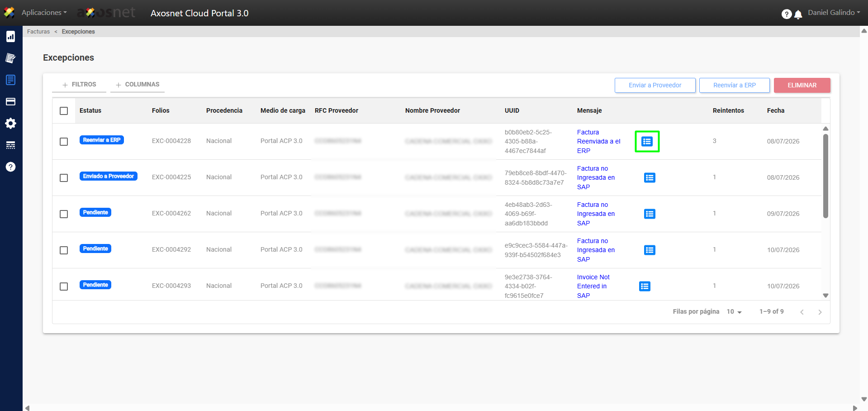The height and width of the screenshot is (411, 868).
Task: Click horizontal scroll right arrow
Action: (x=855, y=408)
